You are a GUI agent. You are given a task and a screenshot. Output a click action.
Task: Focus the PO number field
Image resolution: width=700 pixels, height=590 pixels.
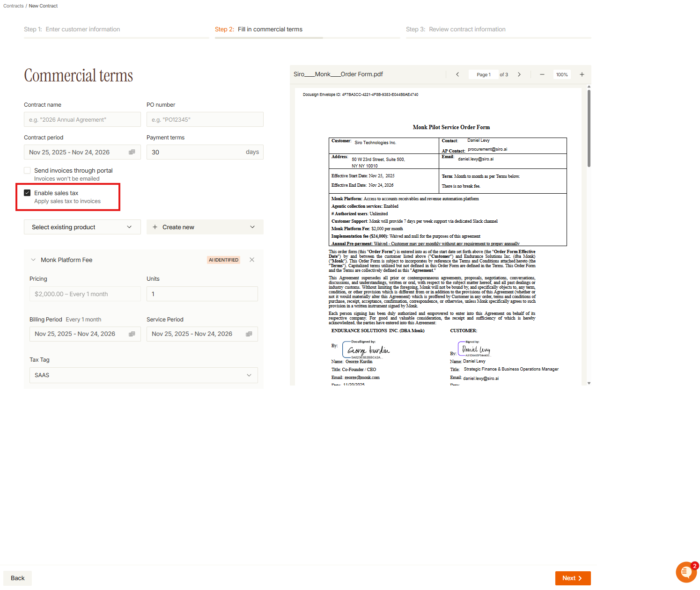205,119
